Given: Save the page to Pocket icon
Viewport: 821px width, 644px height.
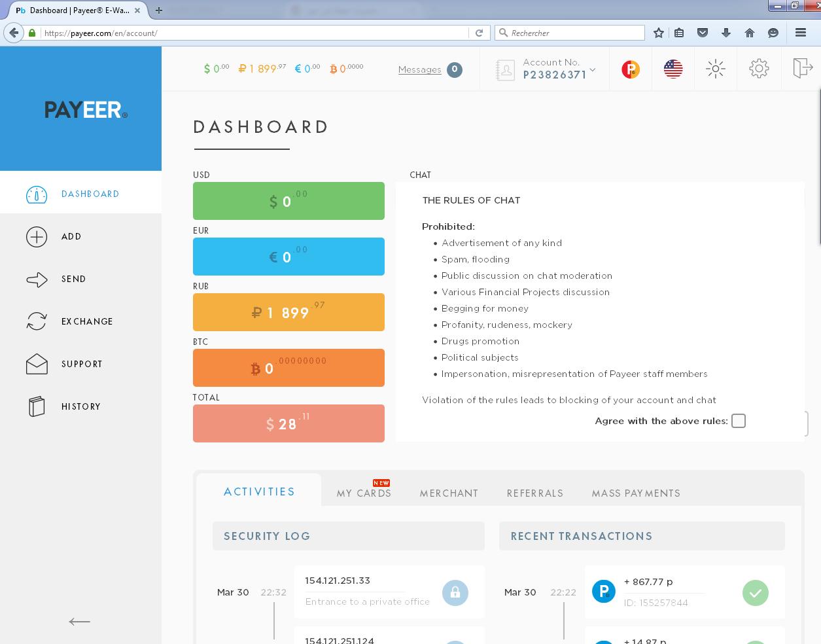Looking at the screenshot, I should pyautogui.click(x=703, y=33).
